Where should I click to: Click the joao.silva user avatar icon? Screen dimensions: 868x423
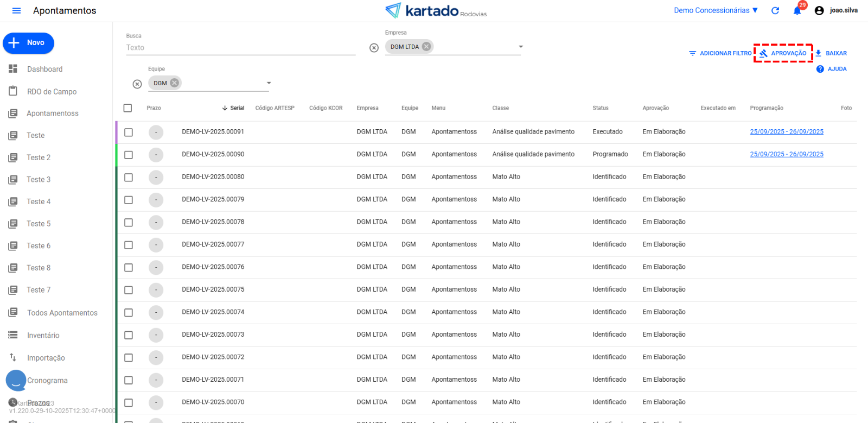pyautogui.click(x=819, y=11)
